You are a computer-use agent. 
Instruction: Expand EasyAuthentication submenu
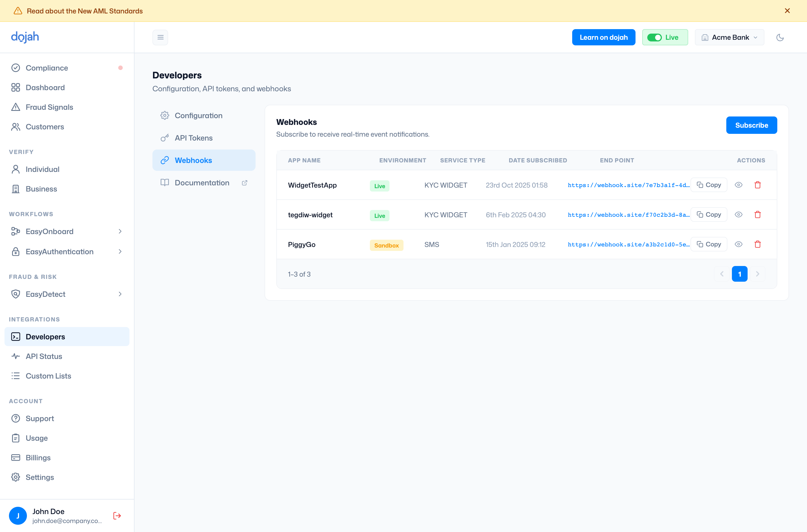coord(67,252)
